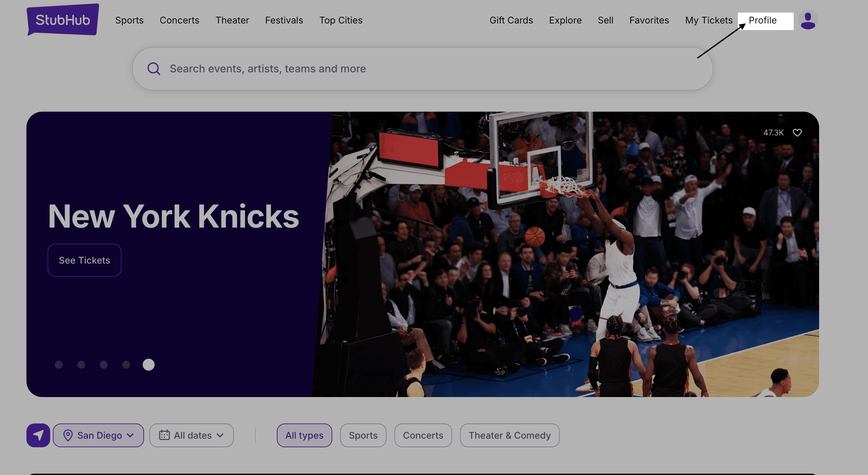
Task: Open My Tickets
Action: coord(709,20)
